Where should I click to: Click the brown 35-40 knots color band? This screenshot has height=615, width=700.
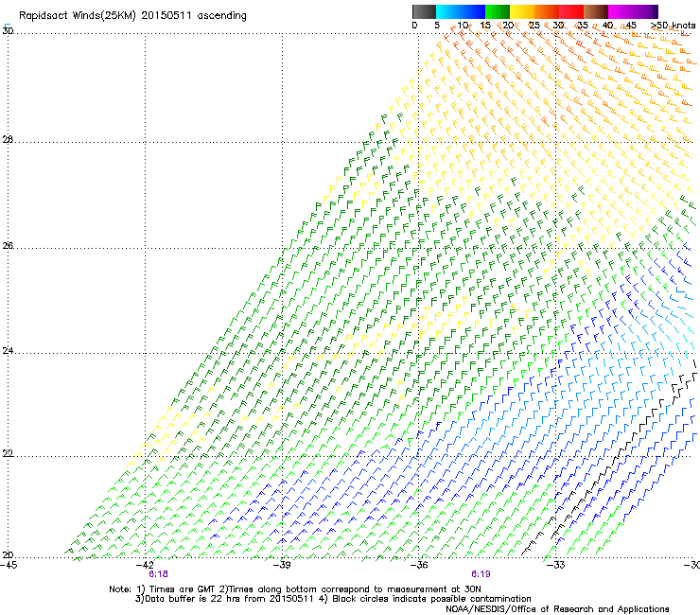pos(596,11)
